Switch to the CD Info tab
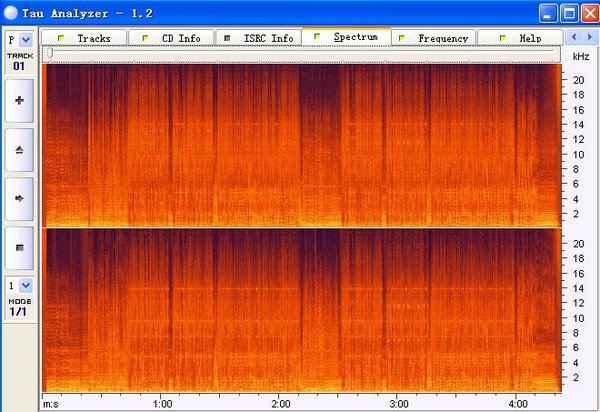The height and width of the screenshot is (412, 600). point(171,38)
